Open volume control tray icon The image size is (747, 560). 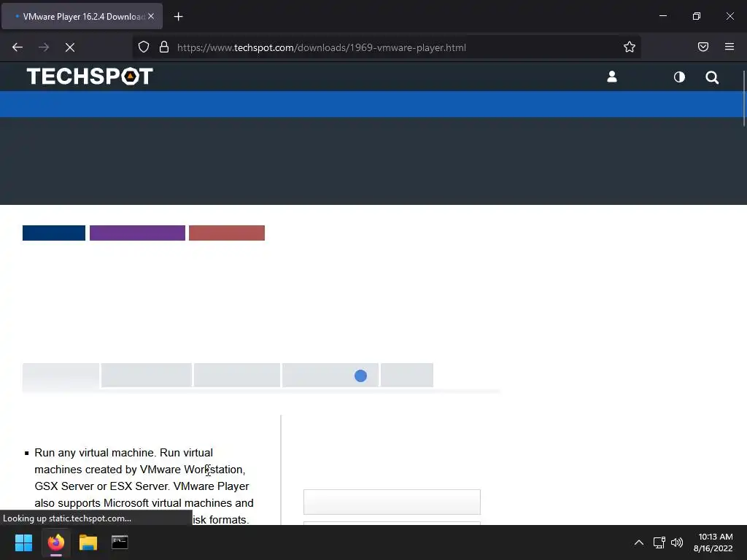tap(676, 542)
